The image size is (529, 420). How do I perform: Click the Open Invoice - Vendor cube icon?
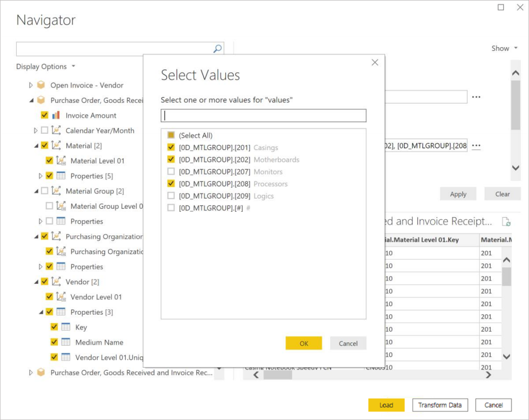click(41, 85)
